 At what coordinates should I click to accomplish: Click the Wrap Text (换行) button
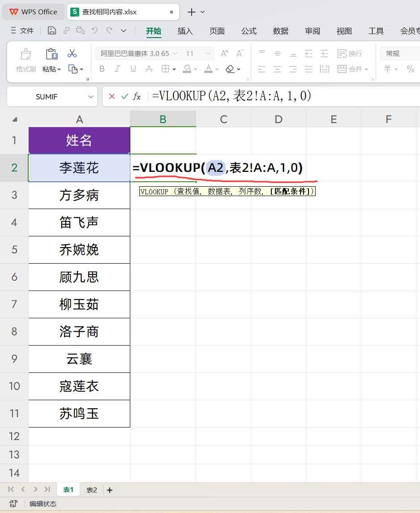350,53
